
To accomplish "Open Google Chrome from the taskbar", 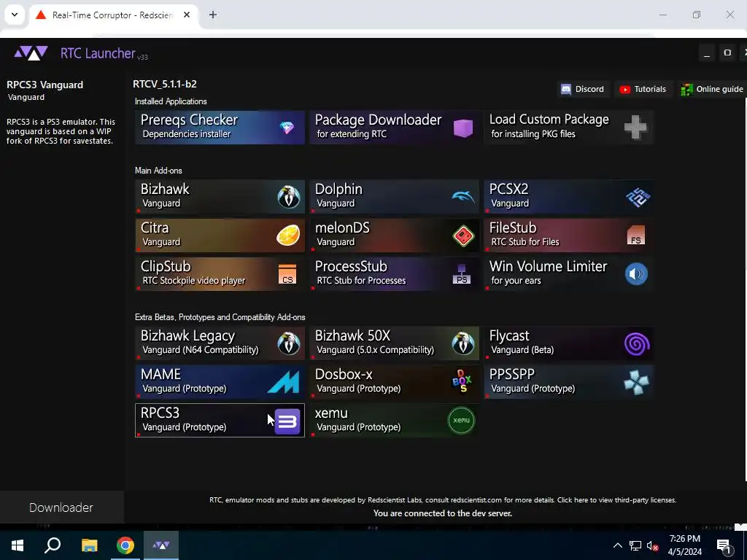I will (125, 545).
